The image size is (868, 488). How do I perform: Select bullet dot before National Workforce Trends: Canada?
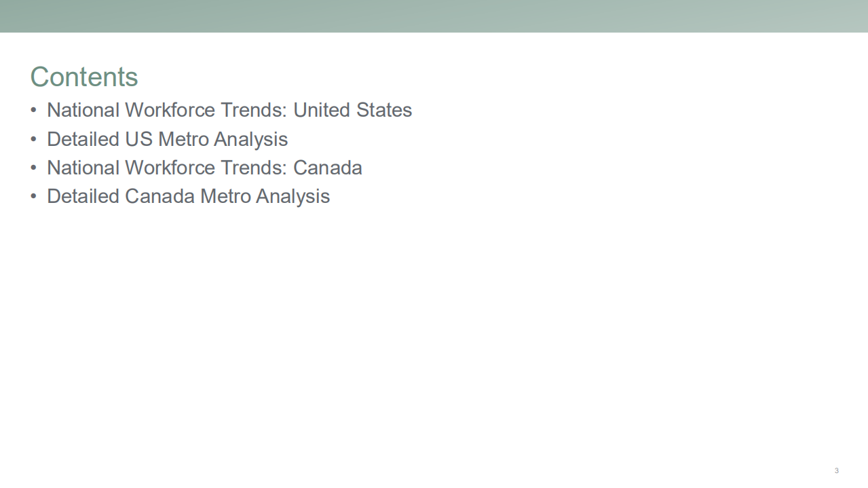coord(34,168)
